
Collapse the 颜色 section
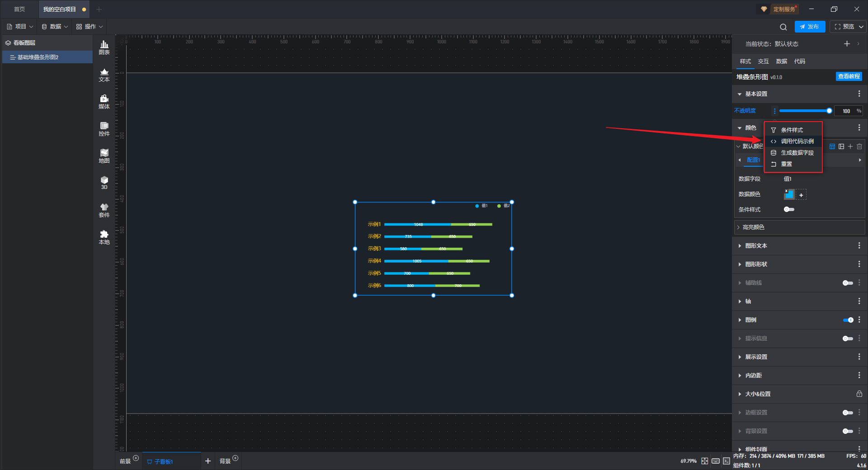pos(740,128)
